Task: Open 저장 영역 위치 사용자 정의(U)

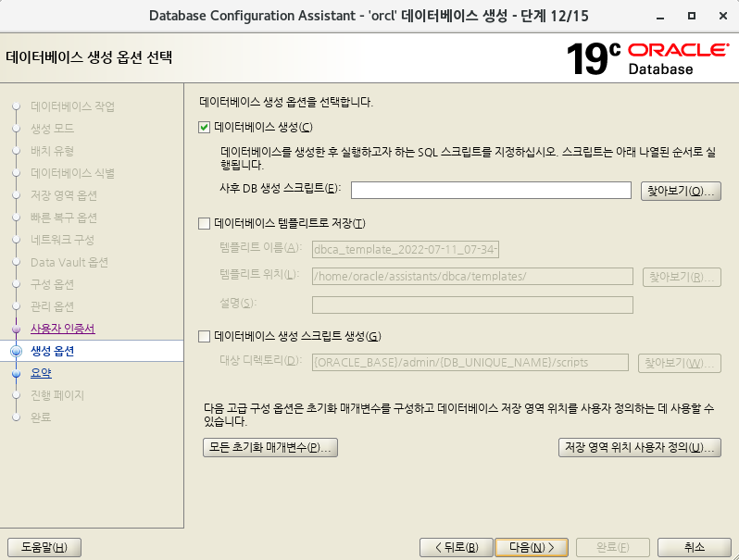Action: tap(640, 447)
